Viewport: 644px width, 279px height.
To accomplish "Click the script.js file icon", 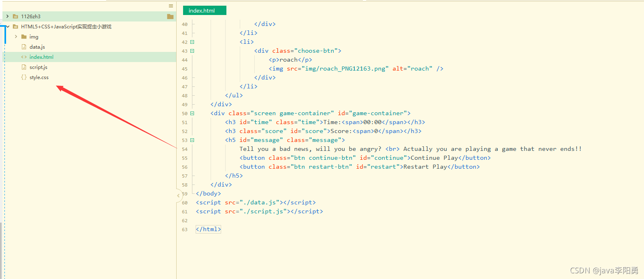I will [x=24, y=67].
